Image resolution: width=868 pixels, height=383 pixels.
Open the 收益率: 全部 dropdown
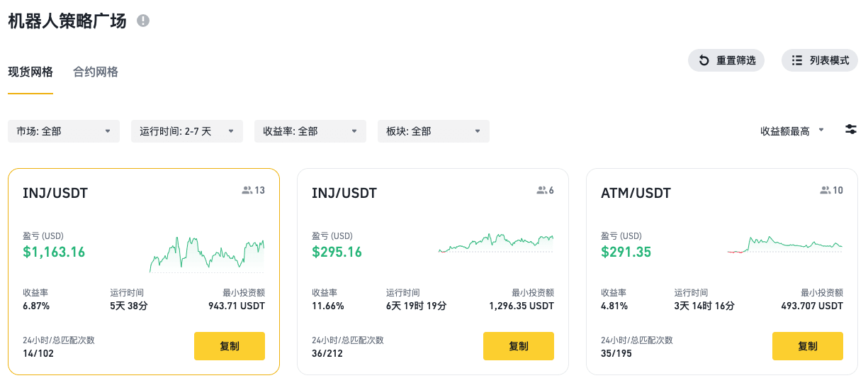pos(310,131)
